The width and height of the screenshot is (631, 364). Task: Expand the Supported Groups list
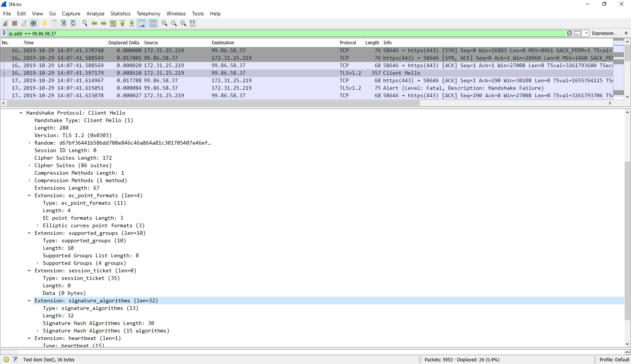coord(37,263)
